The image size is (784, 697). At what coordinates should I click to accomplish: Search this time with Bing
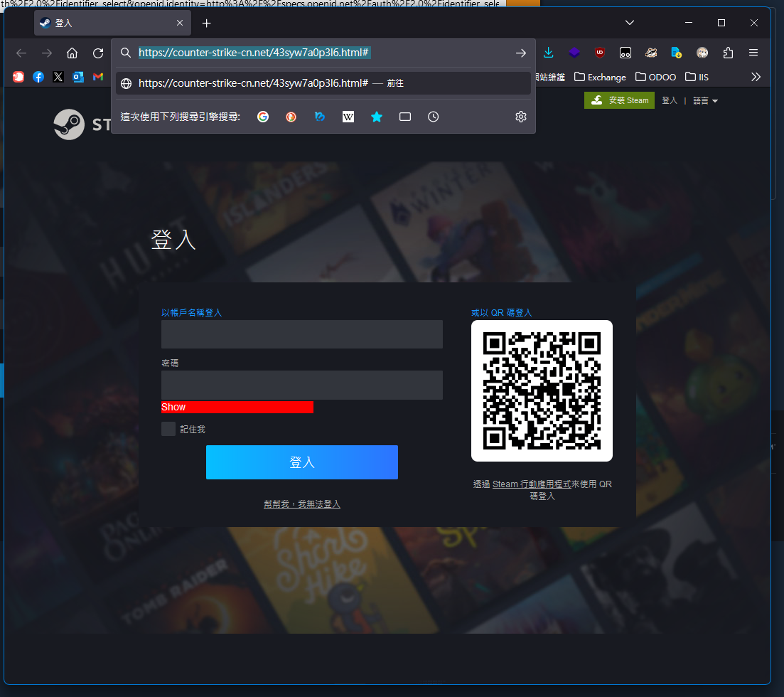[x=320, y=117]
